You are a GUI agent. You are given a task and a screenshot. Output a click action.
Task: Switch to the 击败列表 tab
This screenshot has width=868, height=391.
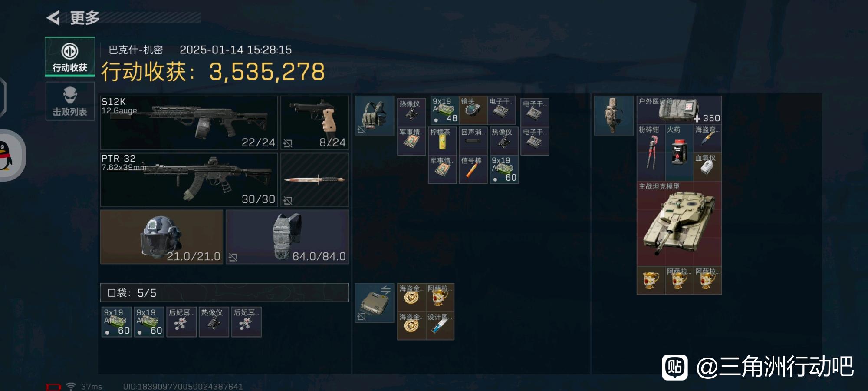click(x=70, y=101)
